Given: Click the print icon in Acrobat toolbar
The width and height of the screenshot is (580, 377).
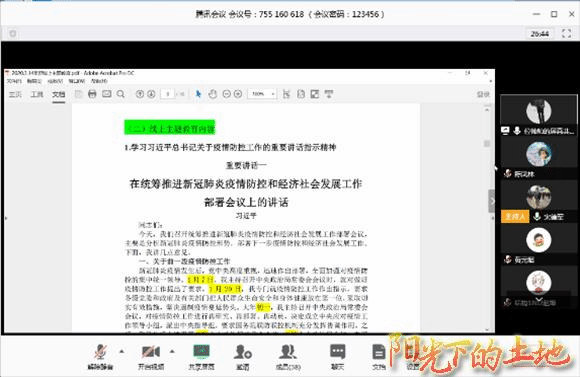Looking at the screenshot, I should tap(92, 94).
